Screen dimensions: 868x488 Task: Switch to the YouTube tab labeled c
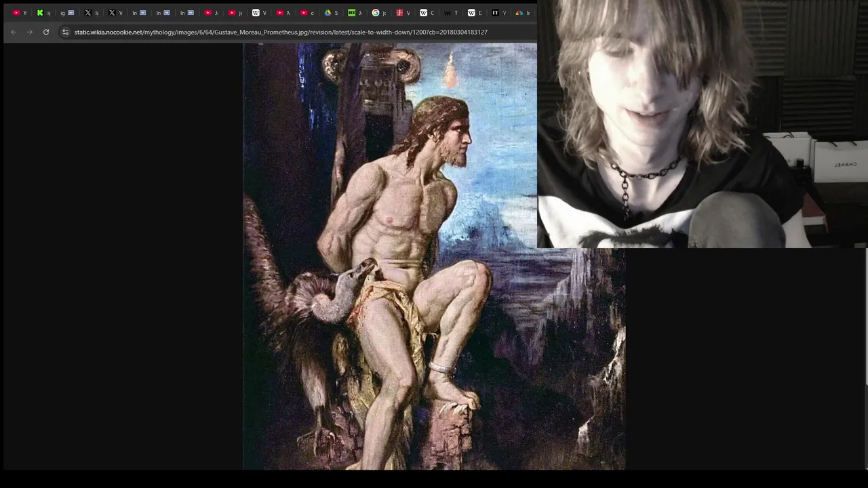tap(307, 13)
